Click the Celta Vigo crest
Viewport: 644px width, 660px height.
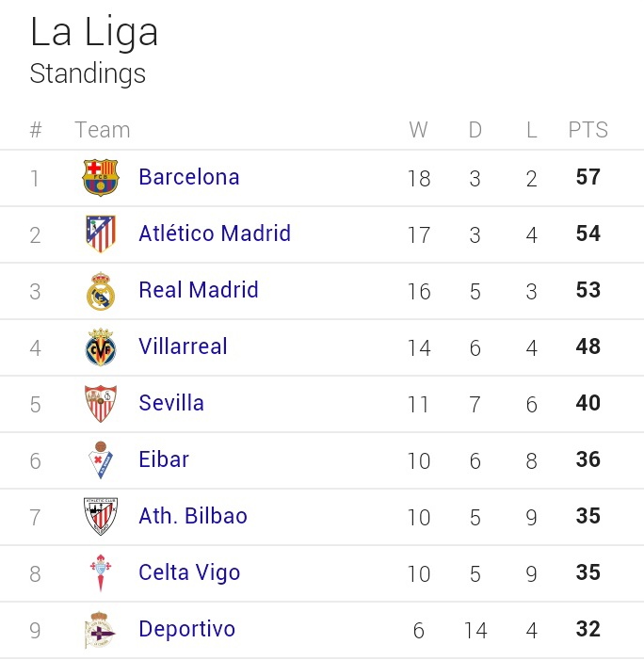(101, 572)
